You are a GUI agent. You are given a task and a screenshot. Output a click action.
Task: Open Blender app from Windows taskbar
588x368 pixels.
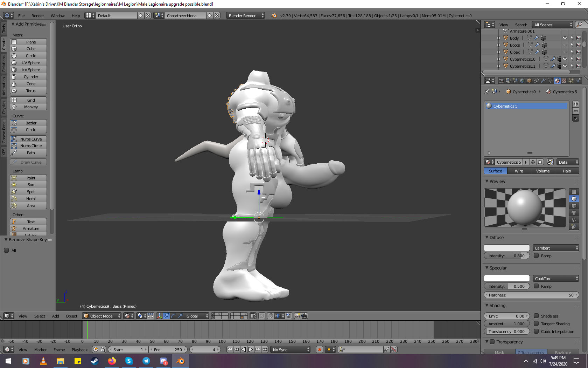[x=180, y=361]
